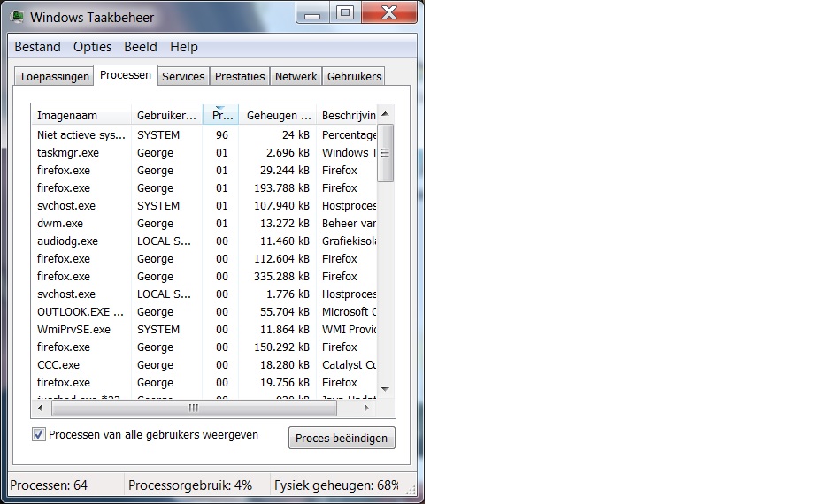This screenshot has height=504, width=822.
Task: Select firefox.exe using 112.604 kB
Action: (204, 258)
